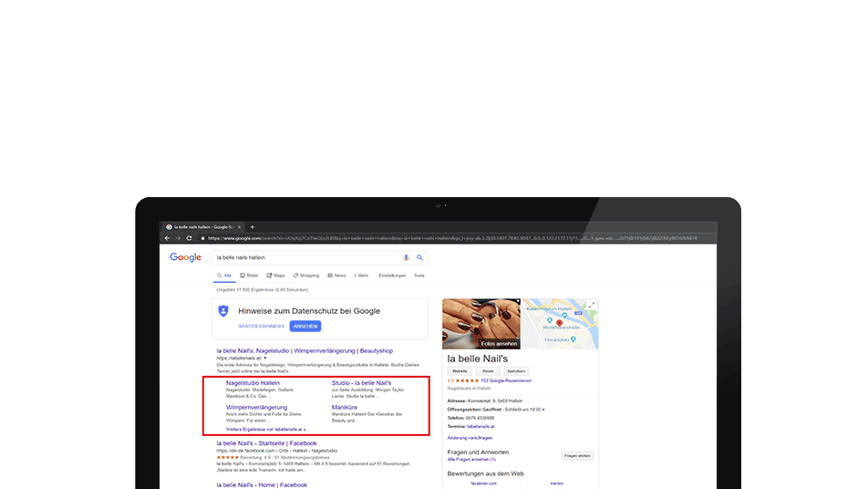This screenshot has height=489, width=868.
Task: Open Einstellungen menu
Action: click(392, 276)
